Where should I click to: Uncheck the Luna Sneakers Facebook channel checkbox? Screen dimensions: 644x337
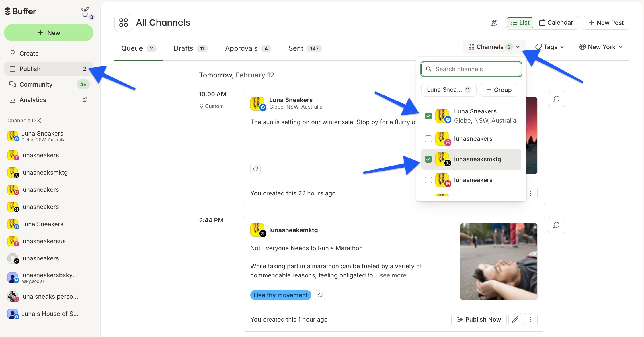click(x=428, y=116)
